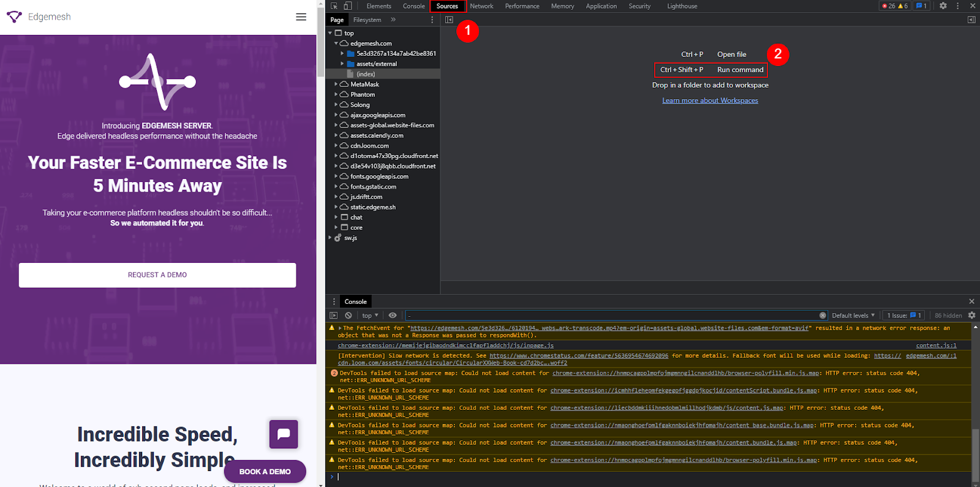The image size is (980, 487).
Task: Expand the FetchEvent warning message arrow
Action: pos(340,328)
